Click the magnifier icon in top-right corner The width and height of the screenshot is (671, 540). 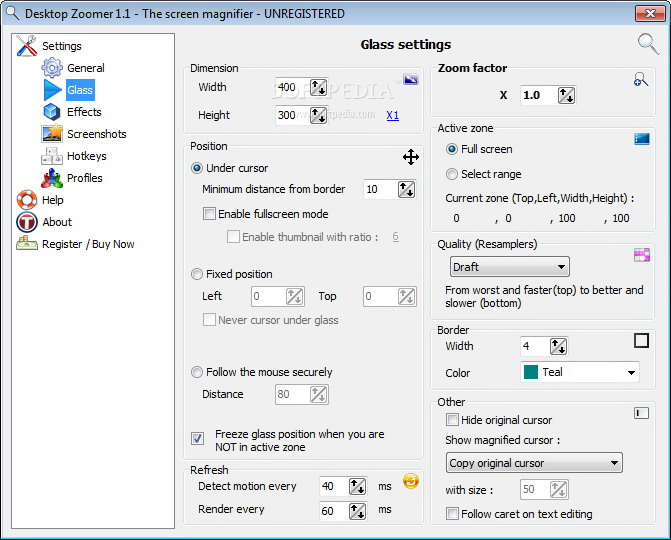(x=648, y=42)
